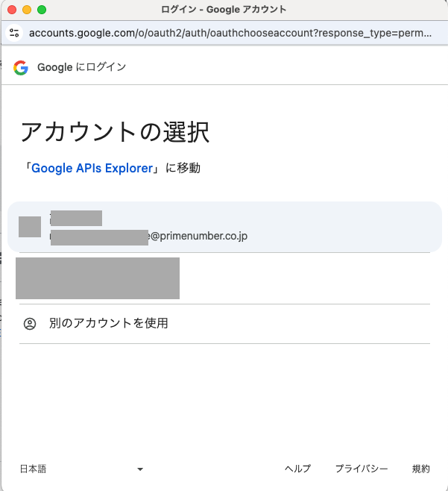Choose the second redacted account entry
The height and width of the screenshot is (491, 448).
(x=98, y=278)
